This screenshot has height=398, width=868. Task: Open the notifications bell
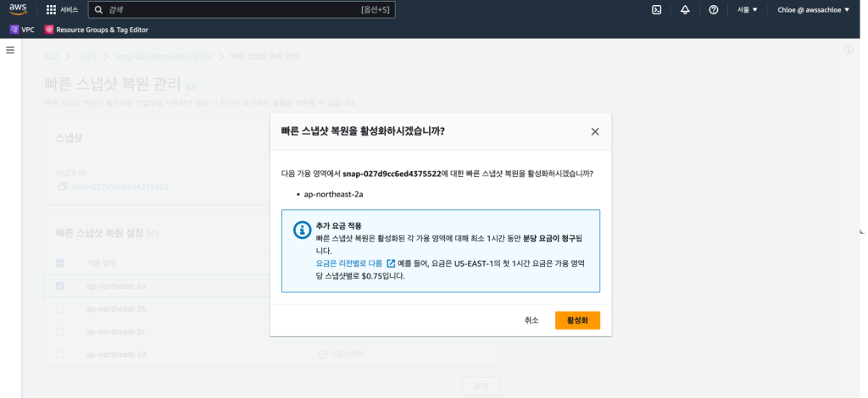coord(685,10)
